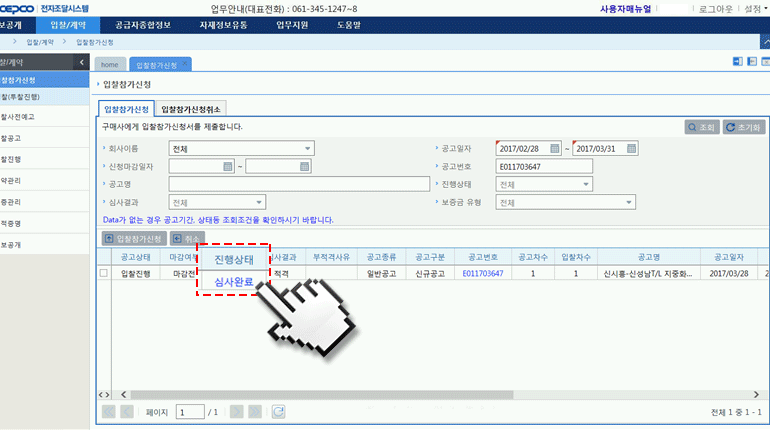This screenshot has width=770, height=430.
Task: Click the horizontal scrollbar of the grid
Action: pos(322,395)
